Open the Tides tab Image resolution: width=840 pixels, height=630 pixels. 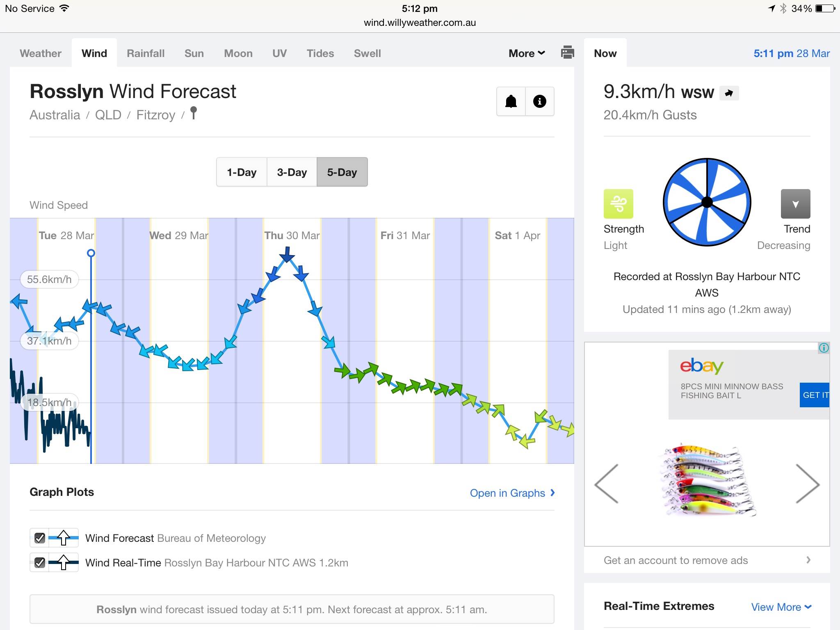[x=320, y=53]
